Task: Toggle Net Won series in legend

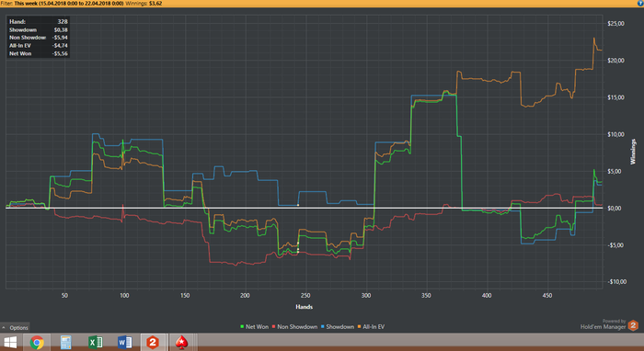Action: [254, 327]
